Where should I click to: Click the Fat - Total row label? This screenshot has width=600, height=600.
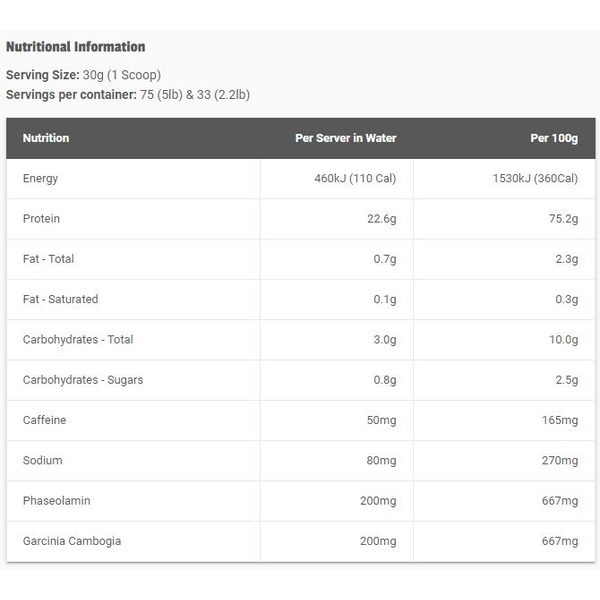pyautogui.click(x=48, y=259)
